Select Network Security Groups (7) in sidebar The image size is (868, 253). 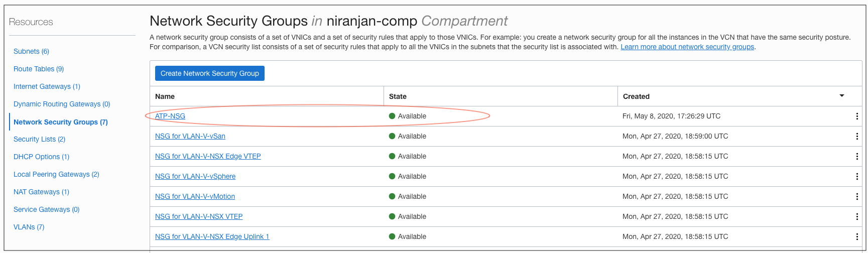click(61, 122)
